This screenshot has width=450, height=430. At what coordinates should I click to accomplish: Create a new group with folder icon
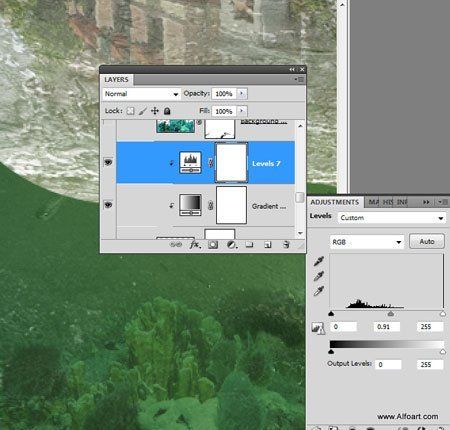click(x=249, y=245)
